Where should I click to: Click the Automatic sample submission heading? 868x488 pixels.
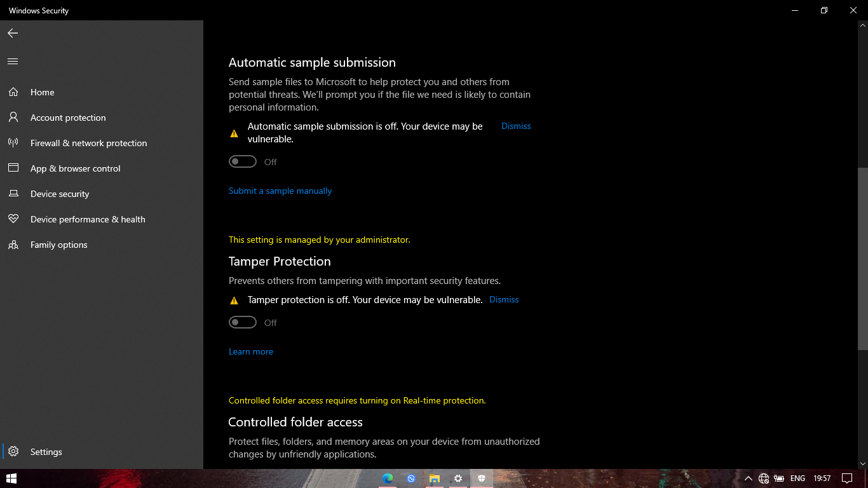[x=312, y=62]
